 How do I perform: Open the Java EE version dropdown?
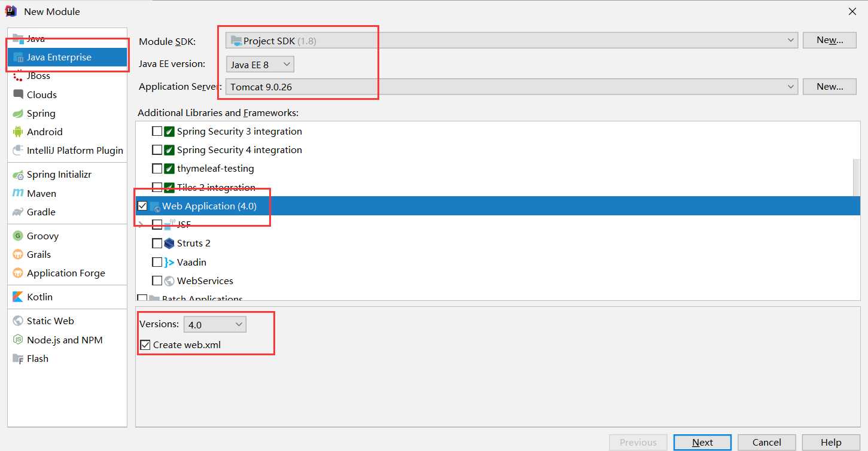pos(260,65)
